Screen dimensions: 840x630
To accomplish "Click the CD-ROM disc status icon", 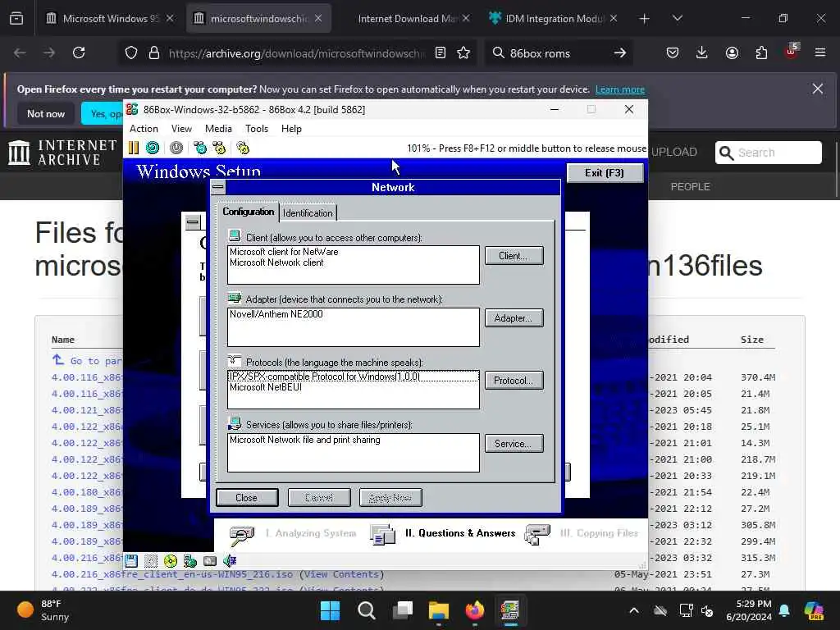I will pyautogui.click(x=171, y=561).
